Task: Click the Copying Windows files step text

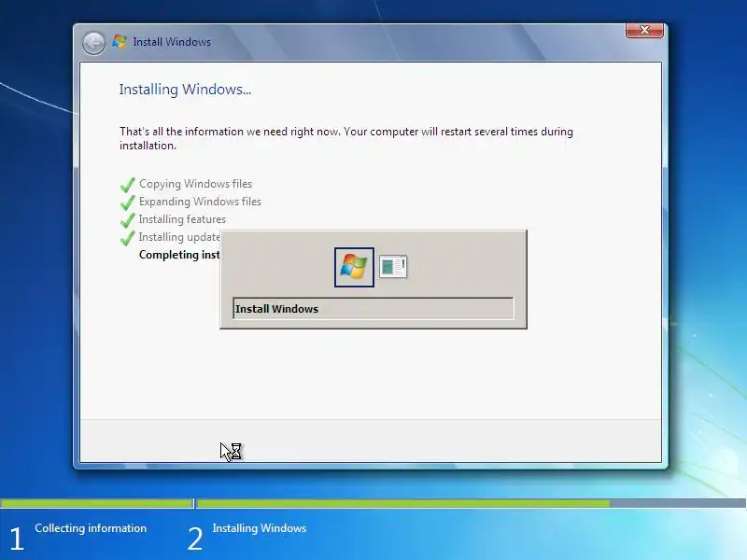Action: click(195, 184)
